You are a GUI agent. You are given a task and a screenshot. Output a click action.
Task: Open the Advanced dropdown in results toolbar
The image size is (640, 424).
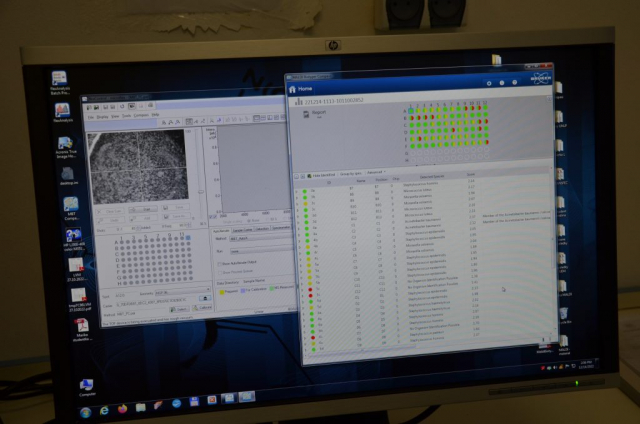point(376,173)
